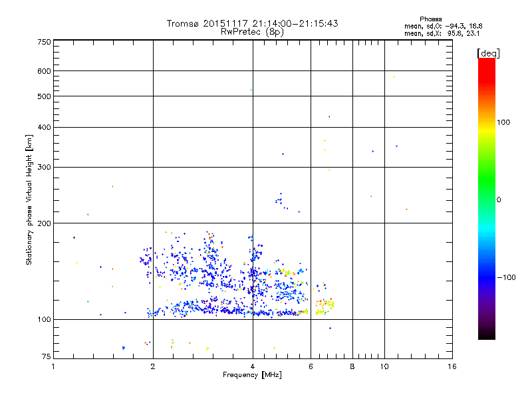This screenshot has width=532, height=399.
Task: Click the x-axis tick label '2'
Action: [x=153, y=366]
